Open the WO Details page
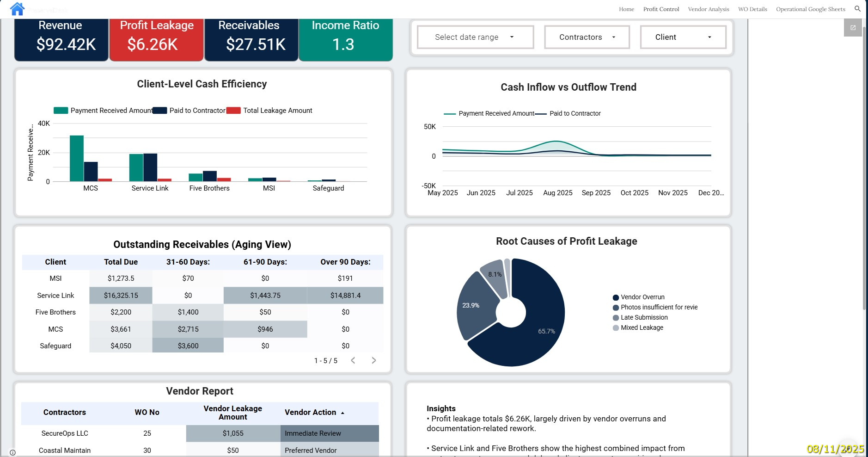Viewport: 868px width, 457px height. (752, 9)
